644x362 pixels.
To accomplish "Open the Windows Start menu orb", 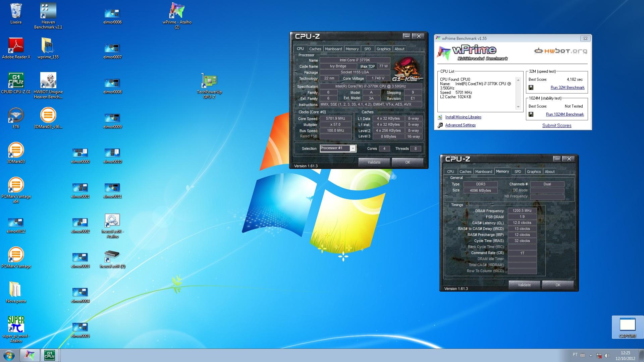I will coord(9,355).
